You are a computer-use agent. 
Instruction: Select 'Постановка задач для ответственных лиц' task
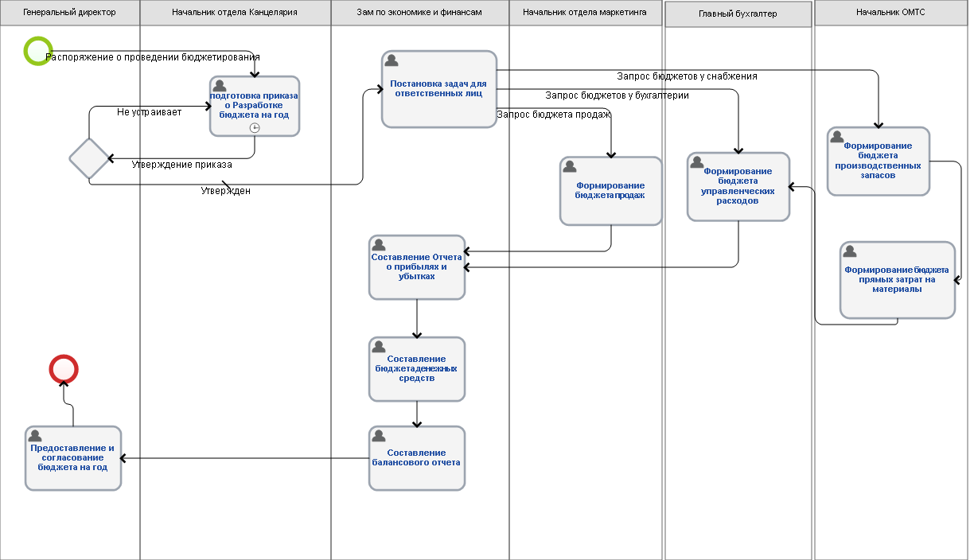click(439, 89)
